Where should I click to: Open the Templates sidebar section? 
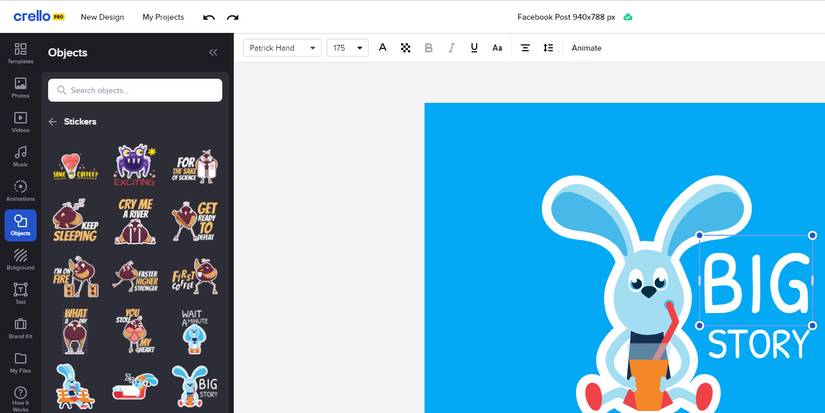(x=21, y=53)
